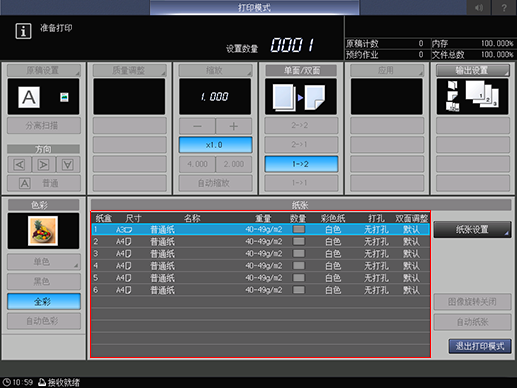The image size is (517, 388).
Task: Click the original setting preview with letter A
Action: click(x=43, y=97)
